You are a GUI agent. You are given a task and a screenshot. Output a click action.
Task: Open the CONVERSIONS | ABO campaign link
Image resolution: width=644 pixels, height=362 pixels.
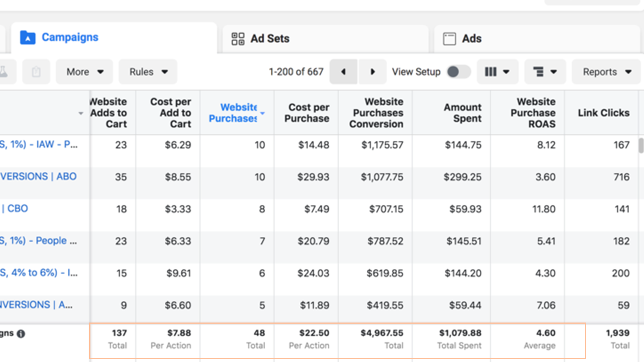(x=38, y=176)
